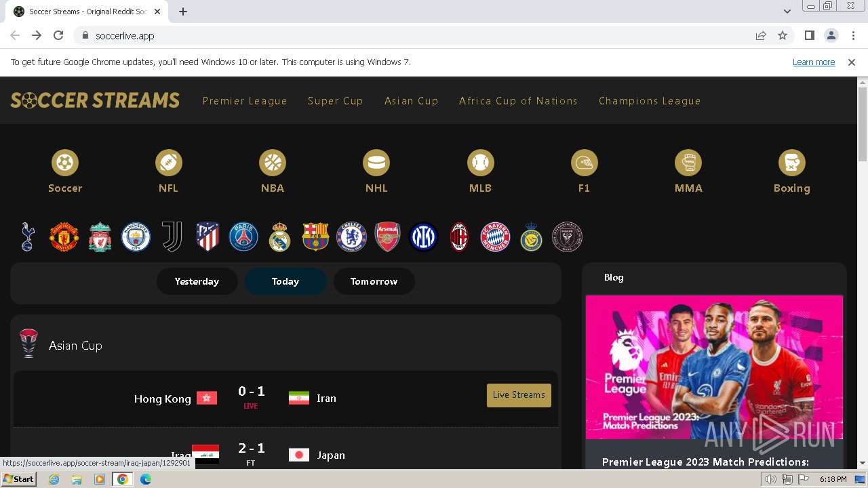Screen dimensions: 868x488
Task: Open the Boxing glove icon
Action: click(x=792, y=163)
